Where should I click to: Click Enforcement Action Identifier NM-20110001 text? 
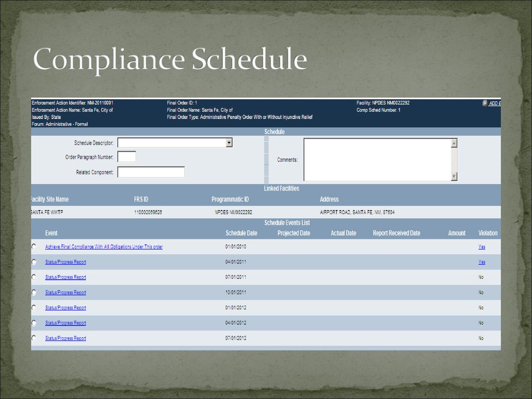[73, 103]
